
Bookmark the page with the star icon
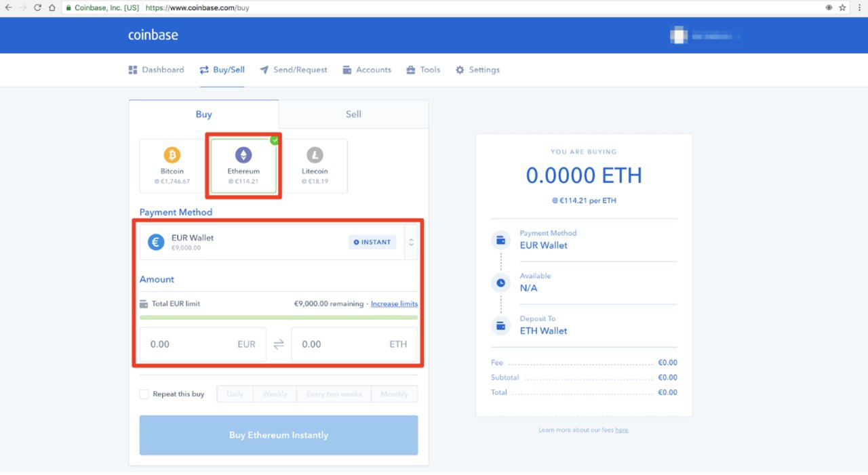coord(843,7)
